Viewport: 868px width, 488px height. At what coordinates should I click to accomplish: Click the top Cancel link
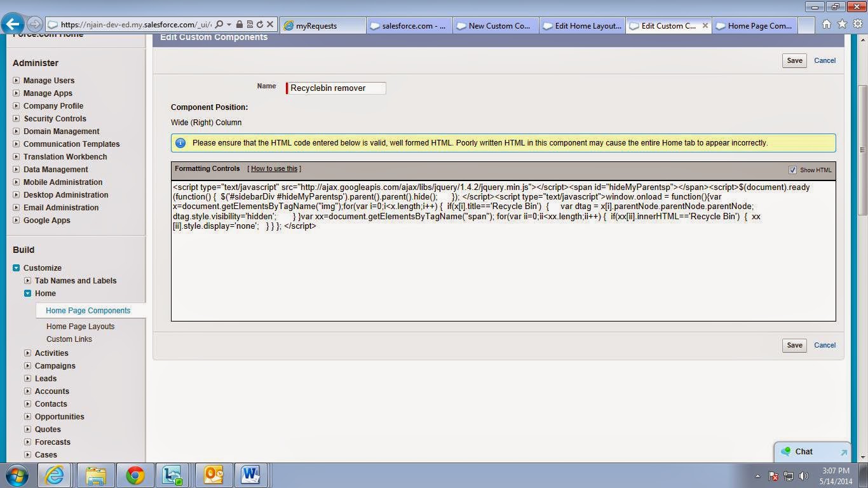(825, 60)
